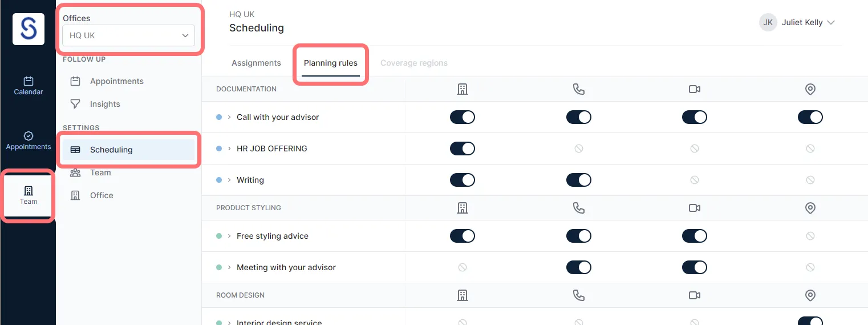
Task: Toggle phone for Free styling advice
Action: (579, 236)
